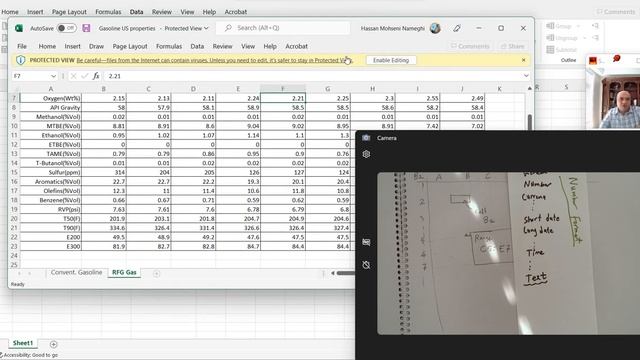Select the RFG Gas sheet tab
Screen dimensions: 640x360
click(124, 272)
